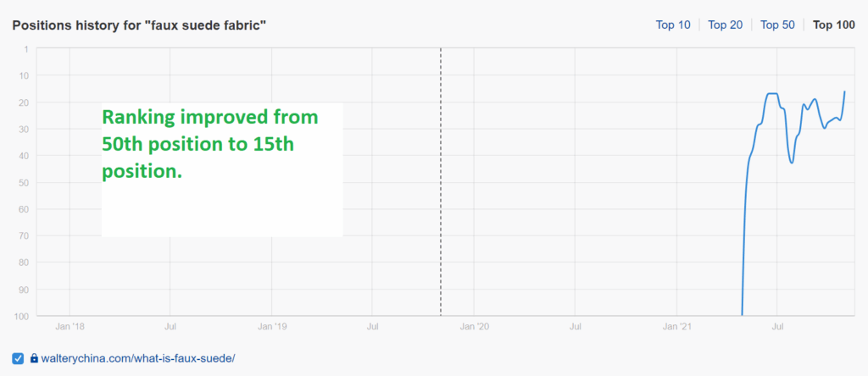Click the Jan '20 axis label
This screenshot has width=868, height=376.
click(475, 328)
